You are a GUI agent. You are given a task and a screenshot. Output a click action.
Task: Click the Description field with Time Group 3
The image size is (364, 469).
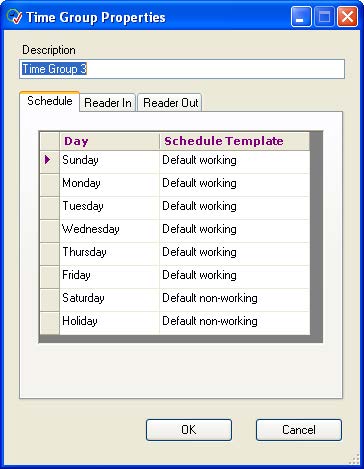182,69
